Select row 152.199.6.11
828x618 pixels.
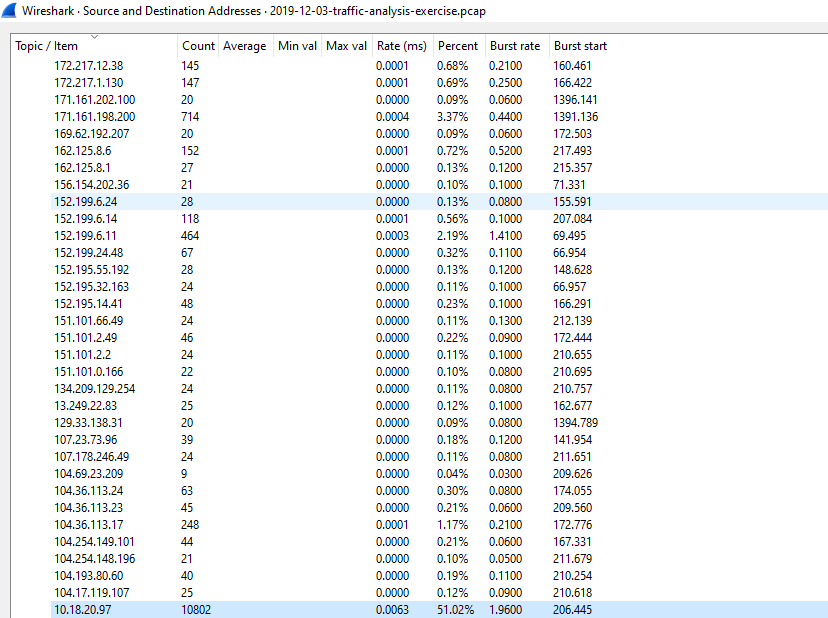pyautogui.click(x=439, y=236)
